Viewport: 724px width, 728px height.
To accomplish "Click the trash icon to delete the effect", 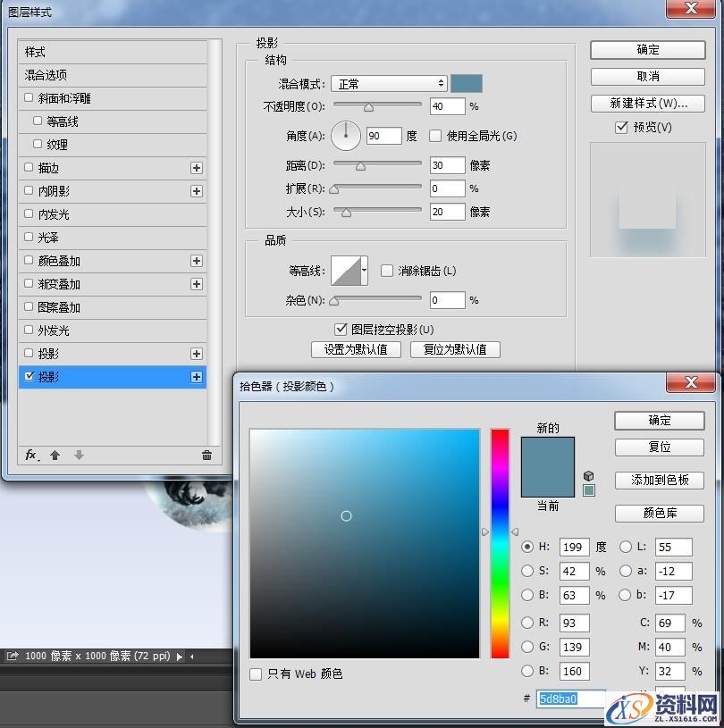I will [206, 456].
